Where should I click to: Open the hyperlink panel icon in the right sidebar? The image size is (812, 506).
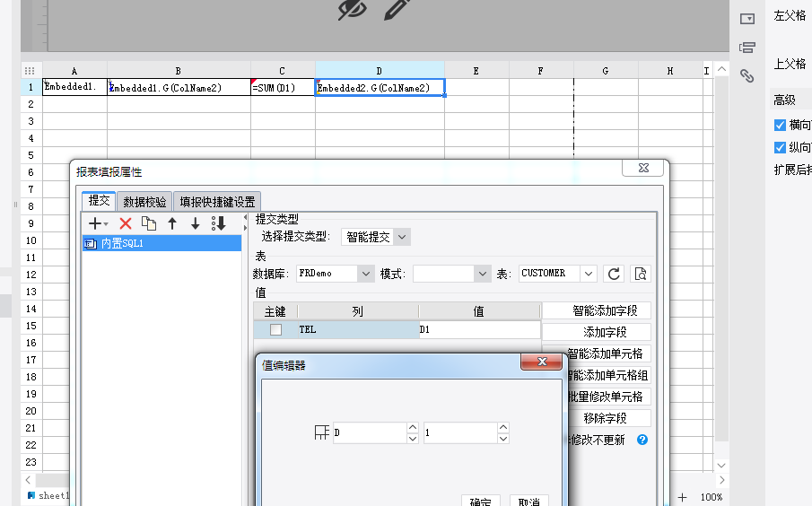747,76
